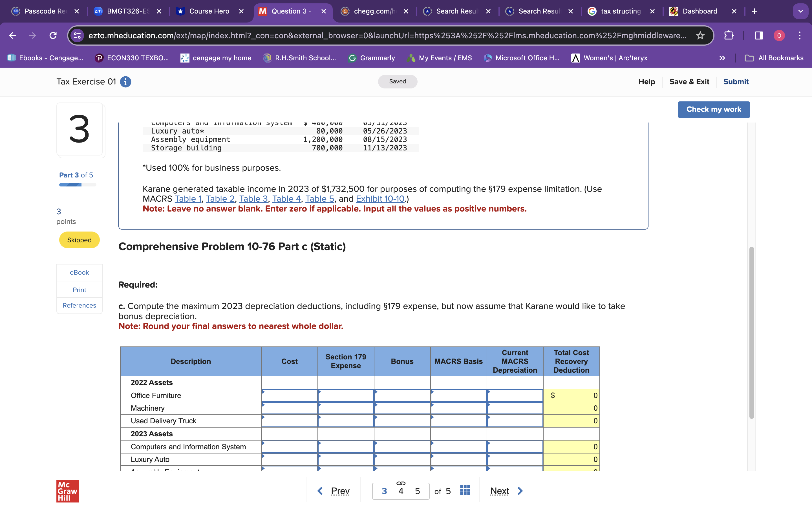This screenshot has width=812, height=507.
Task: Switch to the Course Hero tab
Action: [x=208, y=11]
